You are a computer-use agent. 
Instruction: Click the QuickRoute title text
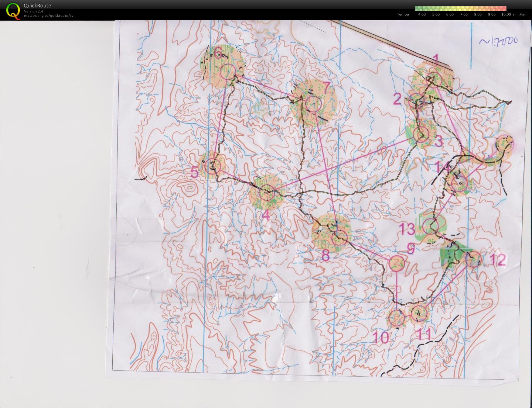point(37,5)
